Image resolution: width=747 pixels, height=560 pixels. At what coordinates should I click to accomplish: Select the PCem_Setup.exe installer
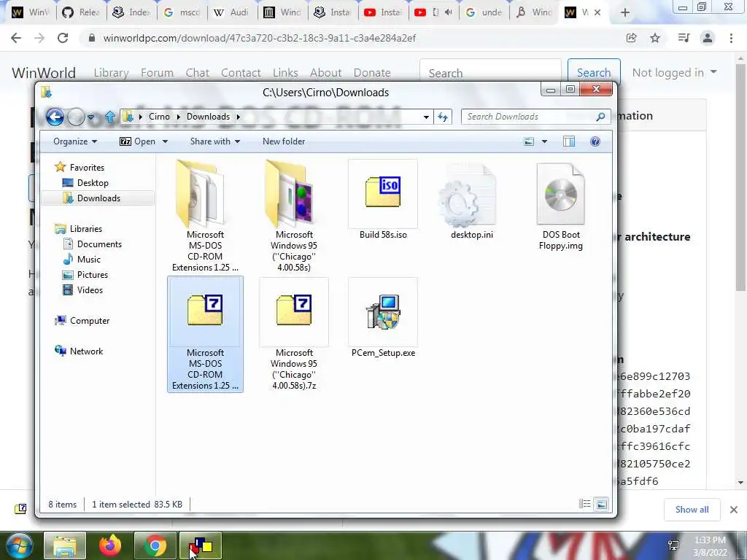383,318
